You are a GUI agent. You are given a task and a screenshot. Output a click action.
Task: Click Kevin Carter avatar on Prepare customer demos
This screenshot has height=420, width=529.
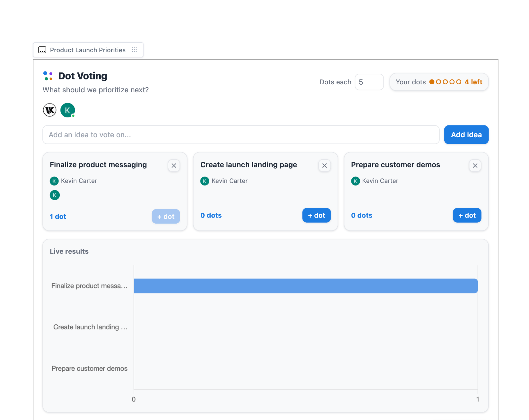(355, 181)
